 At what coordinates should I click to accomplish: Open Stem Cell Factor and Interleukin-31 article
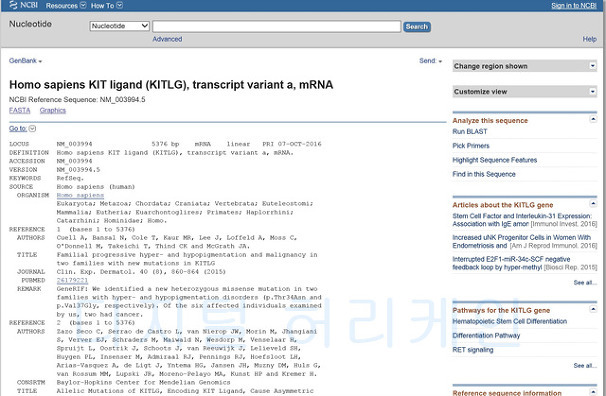522,220
